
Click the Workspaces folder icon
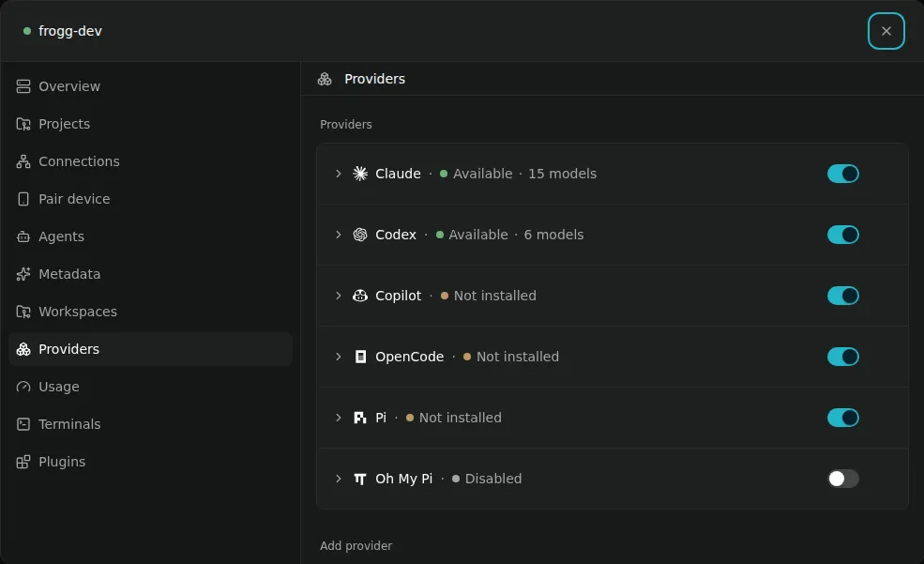[23, 312]
